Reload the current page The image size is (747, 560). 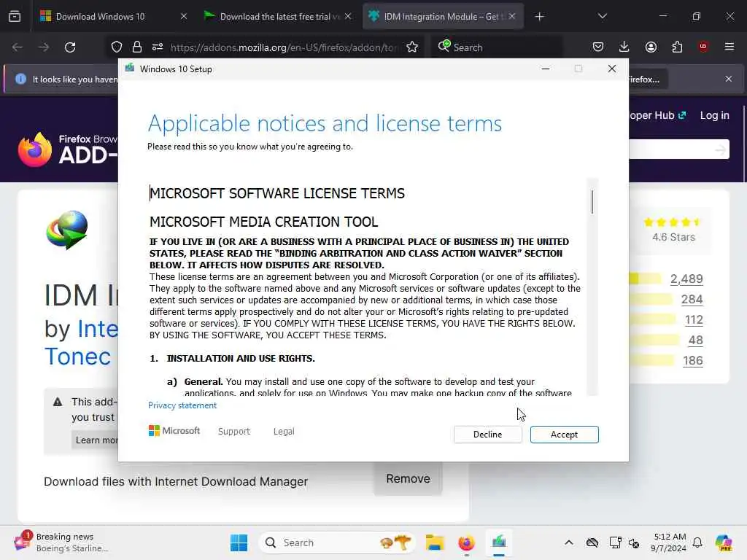(x=70, y=47)
